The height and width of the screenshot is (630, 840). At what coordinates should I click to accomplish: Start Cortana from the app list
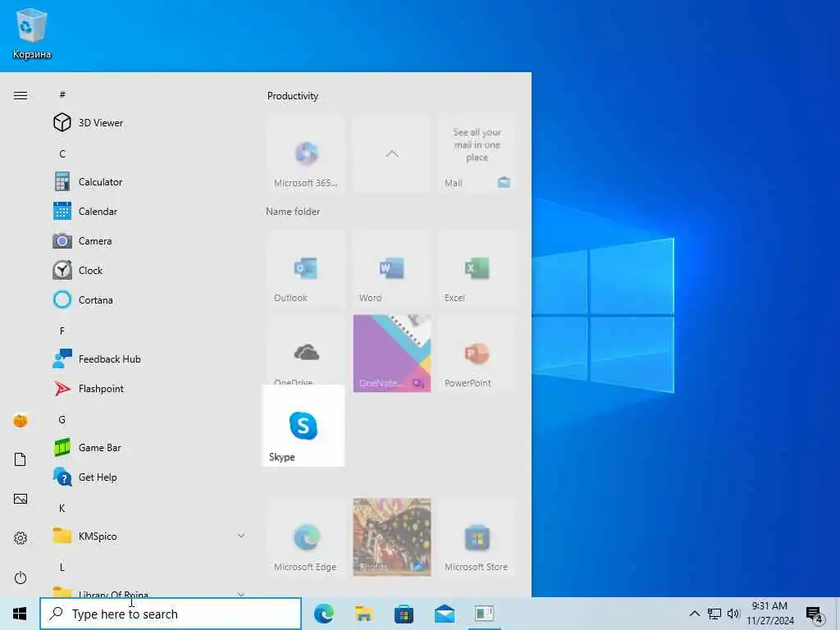[x=148, y=299]
